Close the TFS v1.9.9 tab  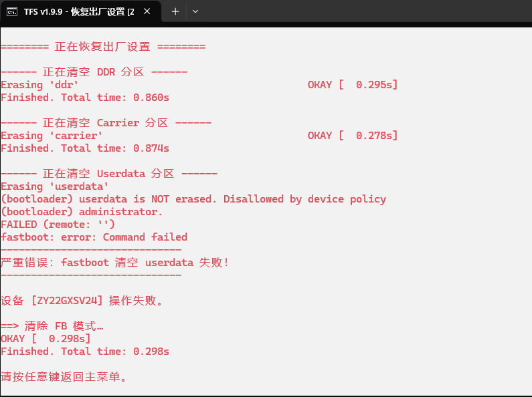(x=147, y=11)
